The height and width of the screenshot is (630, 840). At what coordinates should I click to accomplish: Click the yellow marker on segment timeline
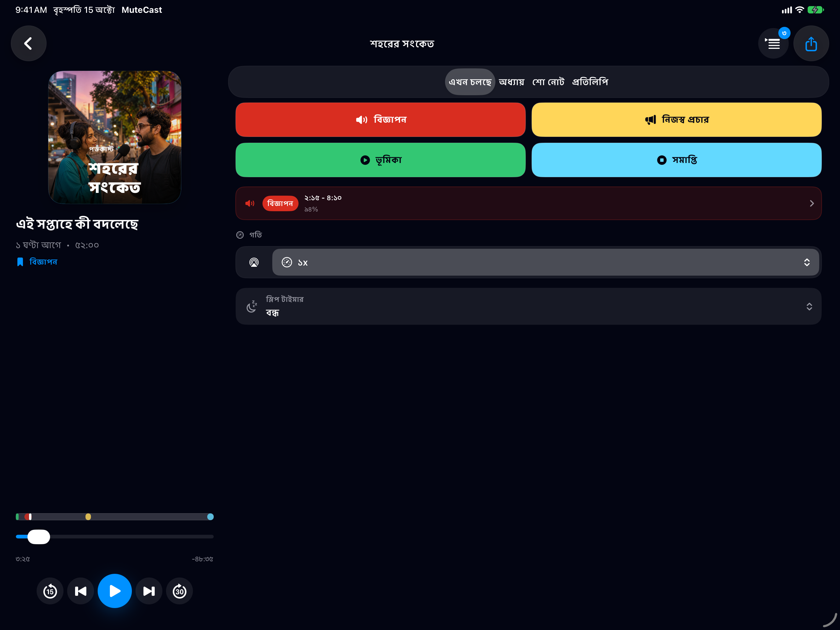88,516
